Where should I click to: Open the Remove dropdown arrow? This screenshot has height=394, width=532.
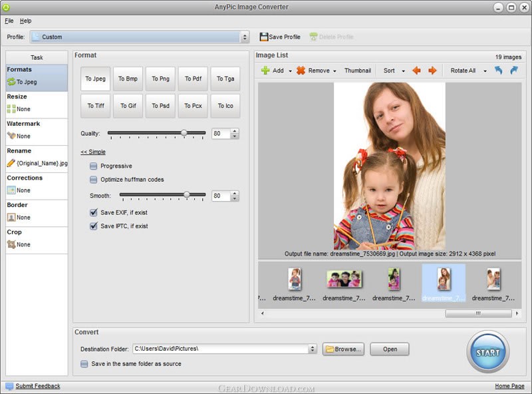(x=334, y=71)
